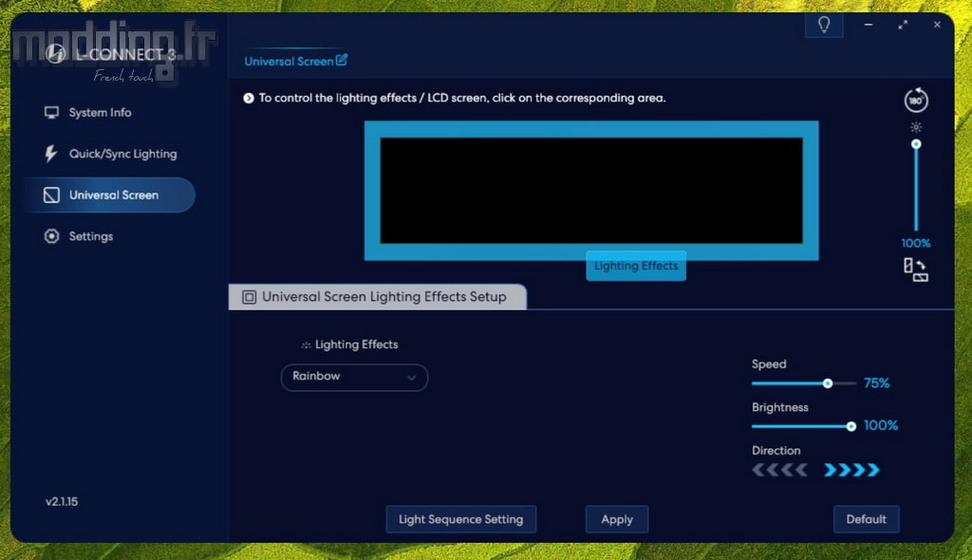Click the vertical screen brightness slider

point(916,188)
